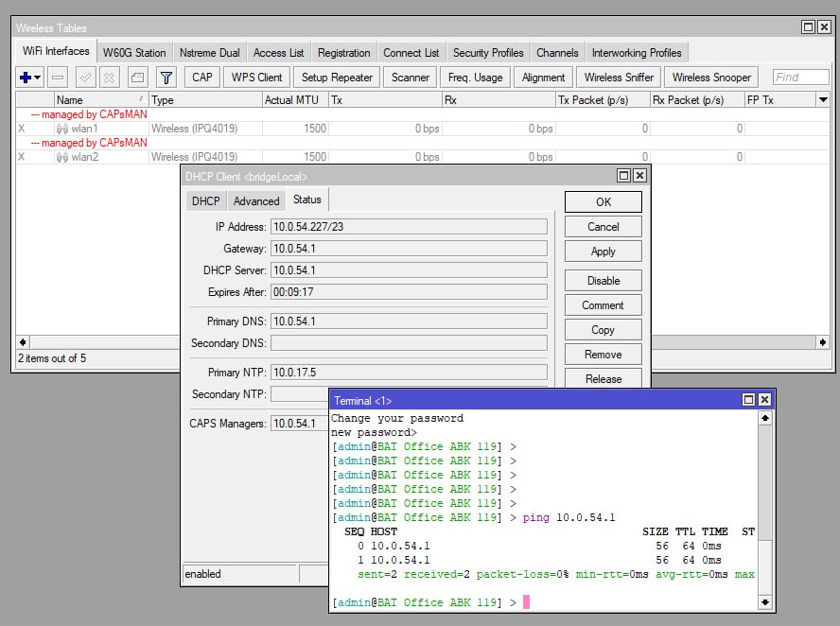Click the DHCP Server field

(409, 270)
